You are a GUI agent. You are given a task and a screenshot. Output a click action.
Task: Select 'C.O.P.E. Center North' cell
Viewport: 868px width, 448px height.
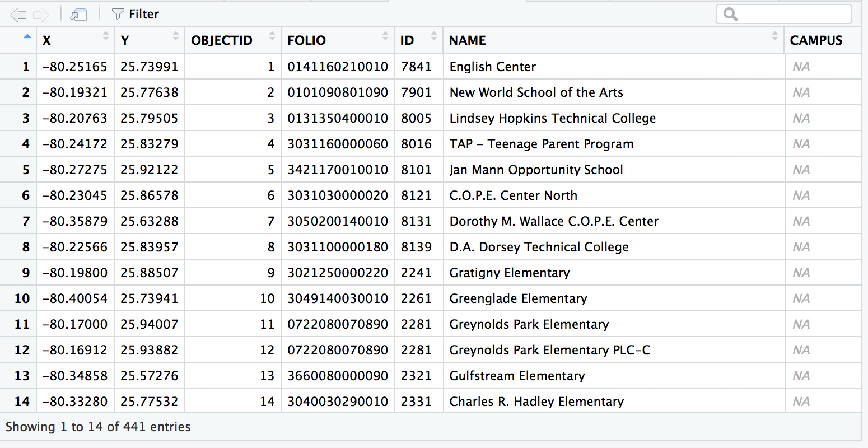click(x=614, y=195)
